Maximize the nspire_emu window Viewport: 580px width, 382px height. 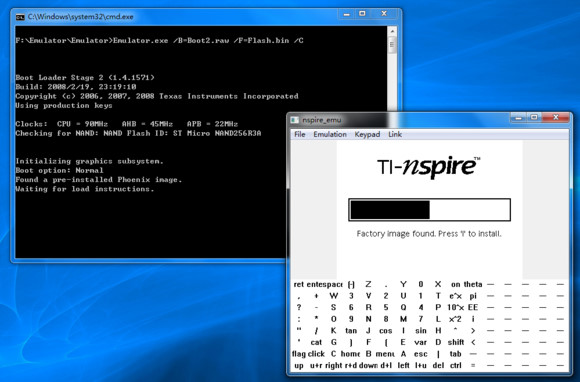tap(535, 117)
